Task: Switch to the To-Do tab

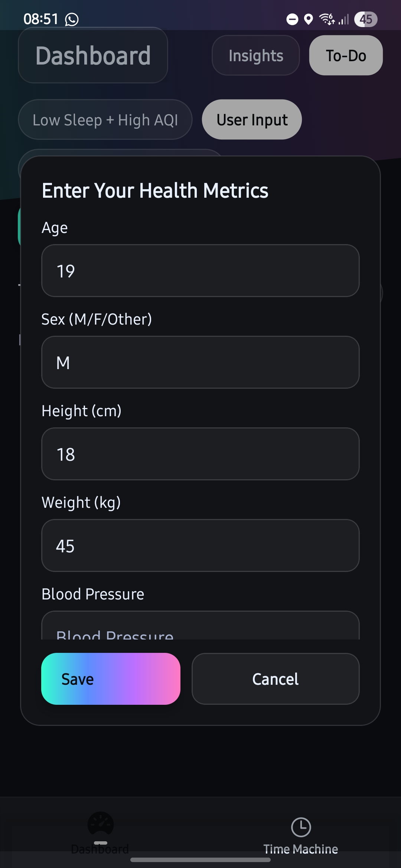Action: pyautogui.click(x=346, y=55)
